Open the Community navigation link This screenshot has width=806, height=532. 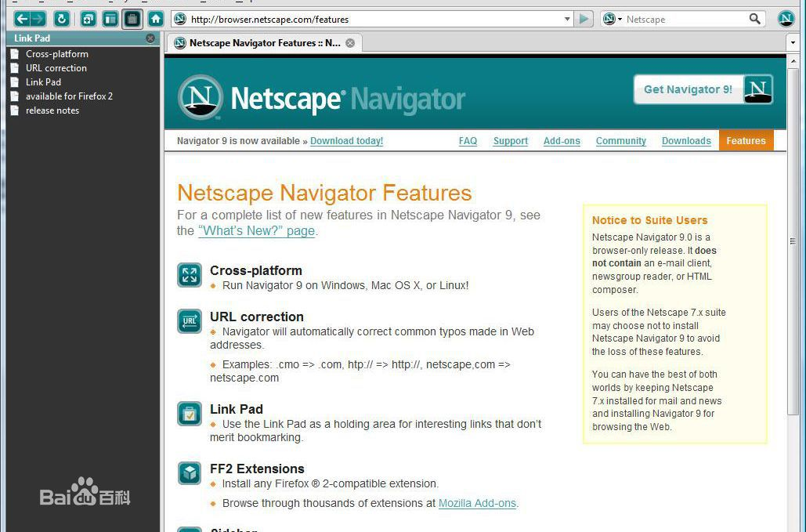tap(621, 141)
